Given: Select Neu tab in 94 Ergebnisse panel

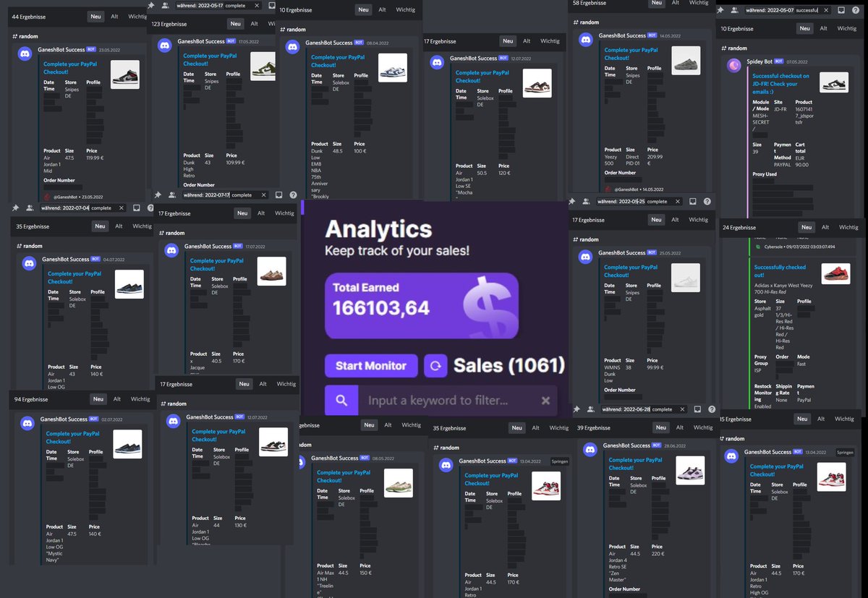Looking at the screenshot, I should (x=98, y=399).
